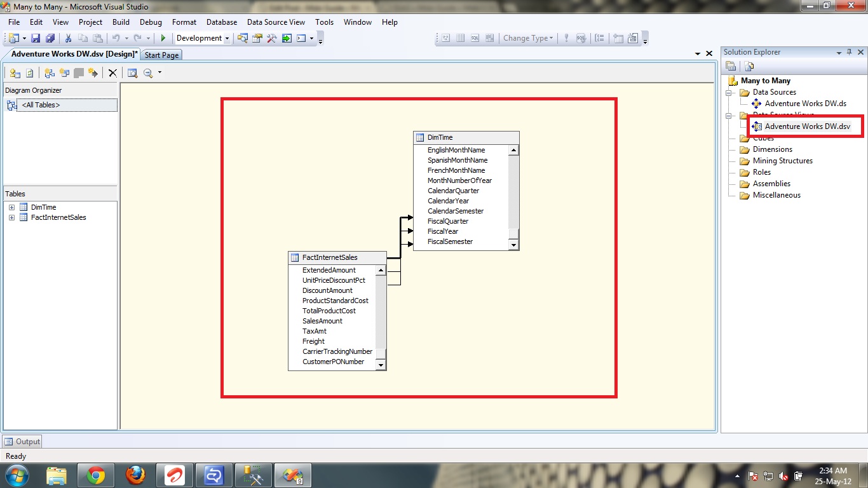Click the Output button at bottom
The height and width of the screenshot is (488, 868).
pos(22,441)
